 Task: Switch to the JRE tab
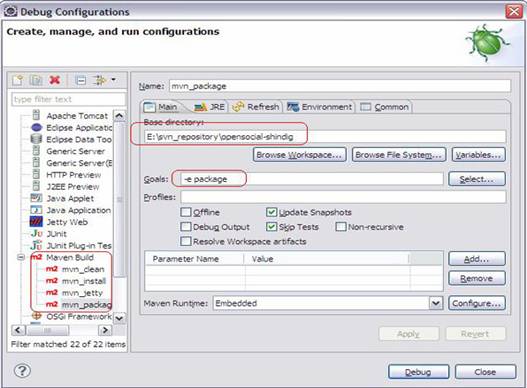coord(210,107)
